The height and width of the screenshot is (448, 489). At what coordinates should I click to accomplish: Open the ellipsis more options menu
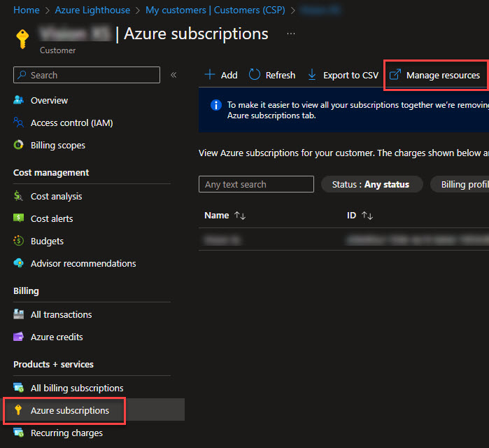[x=290, y=34]
